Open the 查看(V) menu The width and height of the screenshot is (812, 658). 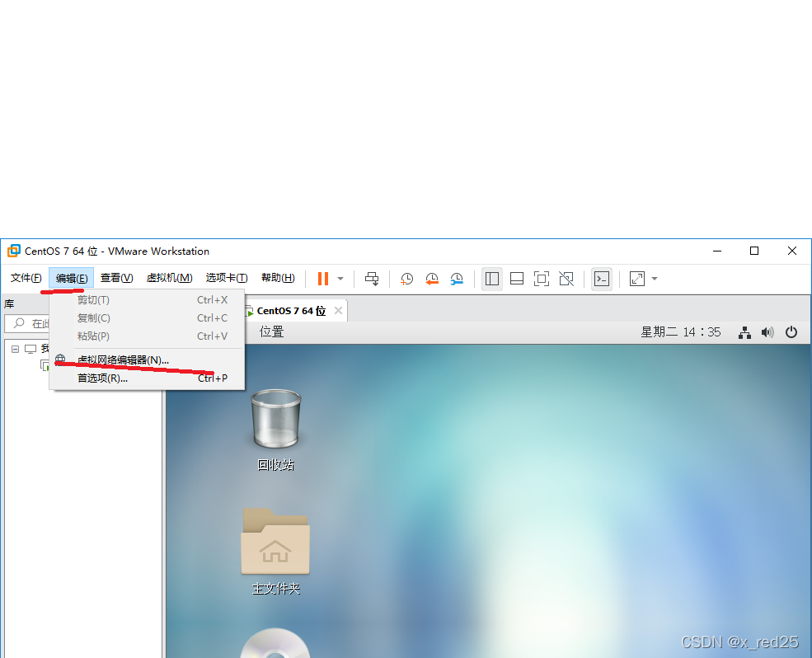(116, 278)
